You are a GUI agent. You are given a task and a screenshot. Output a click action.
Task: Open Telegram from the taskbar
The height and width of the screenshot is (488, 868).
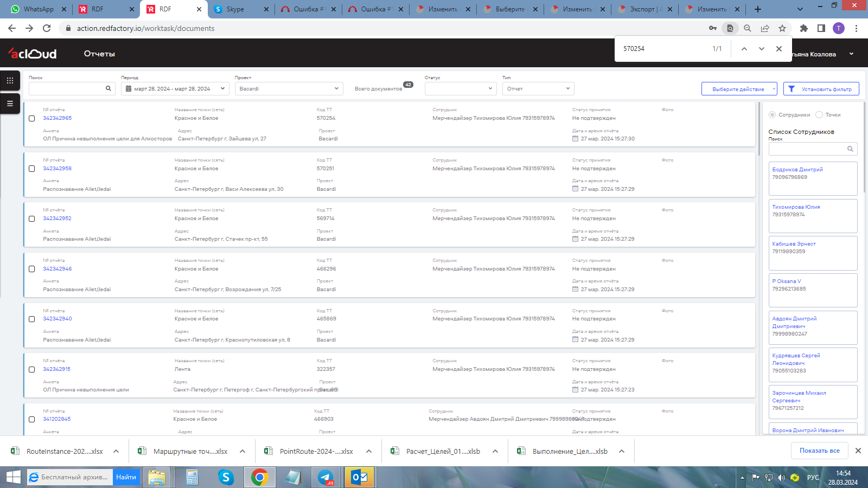[x=326, y=477]
